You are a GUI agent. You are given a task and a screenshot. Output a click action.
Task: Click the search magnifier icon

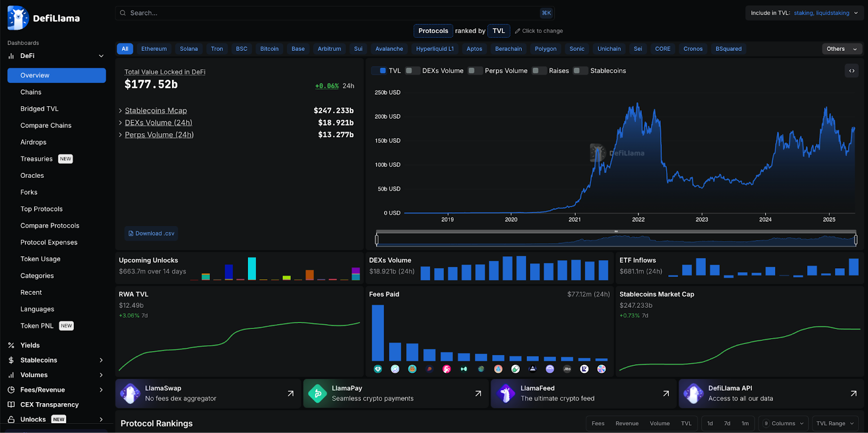(x=123, y=13)
